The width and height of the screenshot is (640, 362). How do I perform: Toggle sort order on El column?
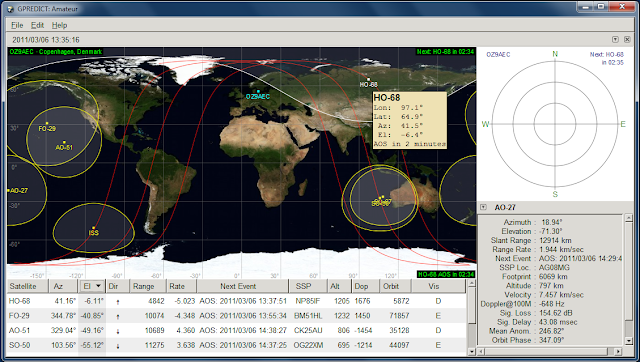[x=92, y=286]
